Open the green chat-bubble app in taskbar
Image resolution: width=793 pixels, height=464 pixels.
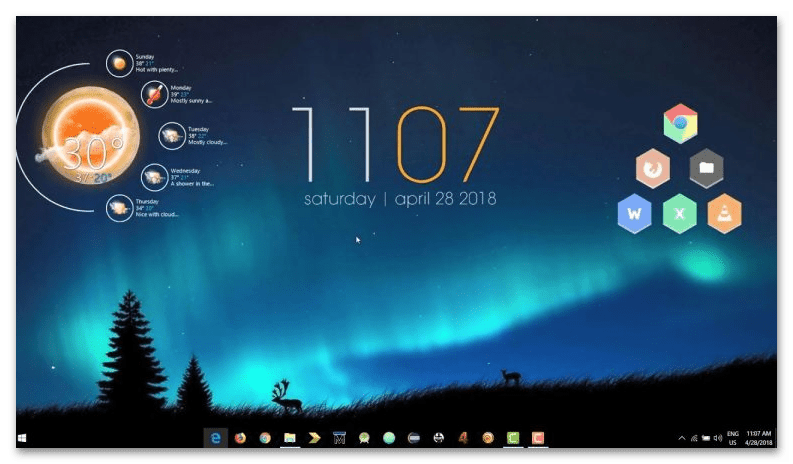point(364,438)
